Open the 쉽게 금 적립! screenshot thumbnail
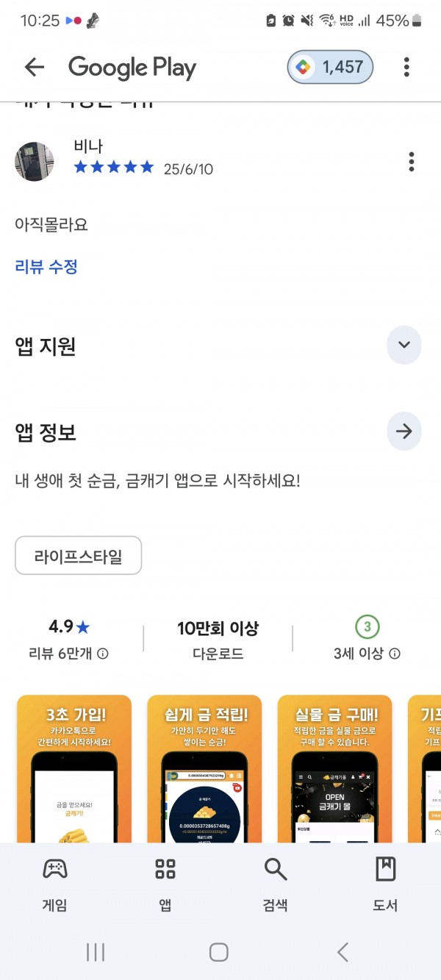The image size is (441, 980). 204,769
